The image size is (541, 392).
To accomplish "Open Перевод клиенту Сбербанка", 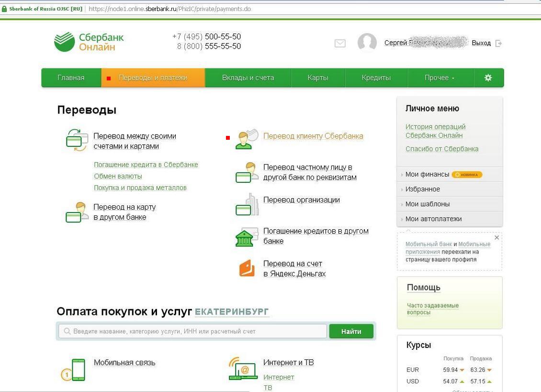I will [x=313, y=136].
